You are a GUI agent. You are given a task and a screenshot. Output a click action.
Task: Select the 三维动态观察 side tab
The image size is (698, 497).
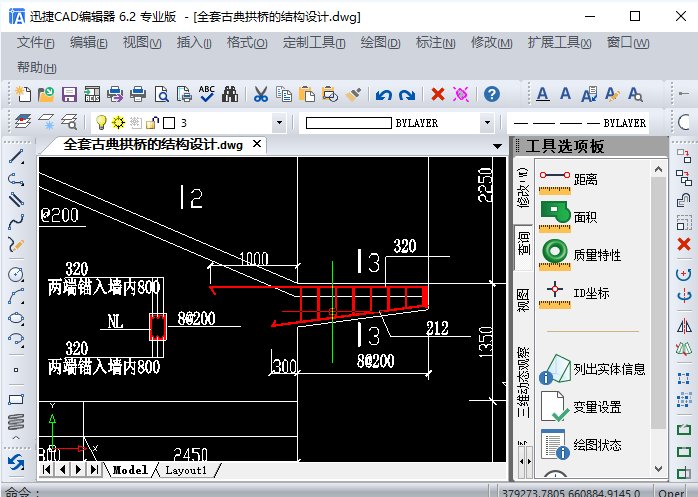[524, 382]
